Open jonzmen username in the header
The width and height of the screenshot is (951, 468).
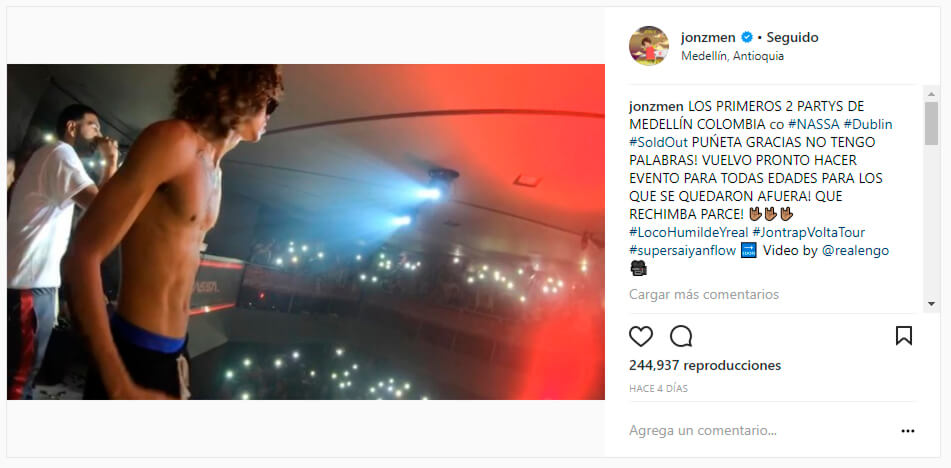coord(708,38)
